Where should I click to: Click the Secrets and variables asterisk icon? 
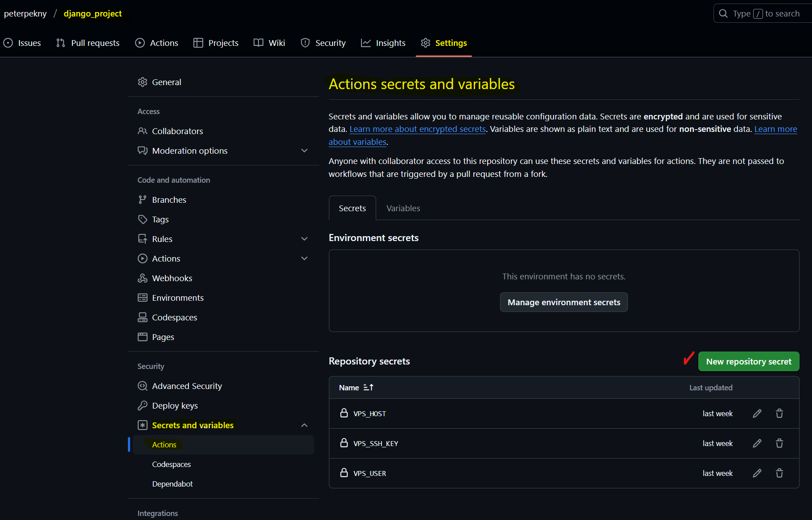point(143,425)
